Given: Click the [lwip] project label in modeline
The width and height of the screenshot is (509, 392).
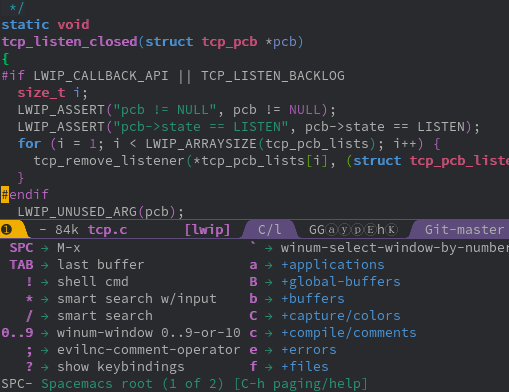Looking at the screenshot, I should (208, 230).
